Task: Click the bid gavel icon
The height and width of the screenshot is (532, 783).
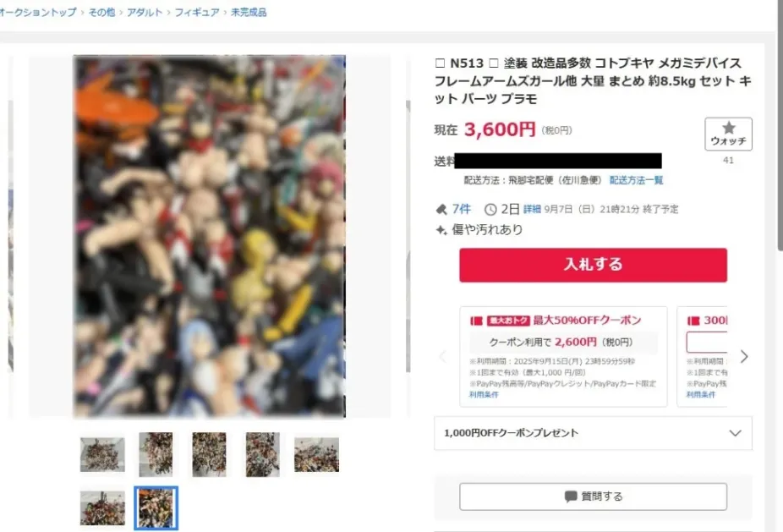Action: coord(441,209)
